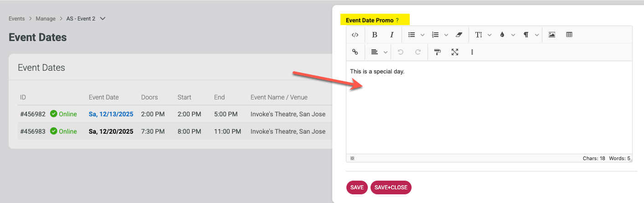Open the Sa, 12/13/2025 event date link
Image resolution: width=644 pixels, height=203 pixels.
[x=111, y=114]
